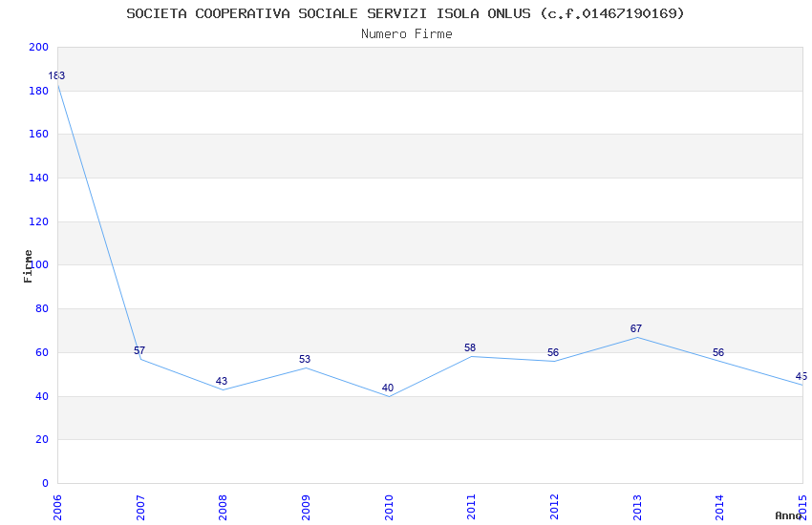This screenshot has width=812, height=525.
Task: Click the x-axis year label 2006
Action: tap(57, 508)
